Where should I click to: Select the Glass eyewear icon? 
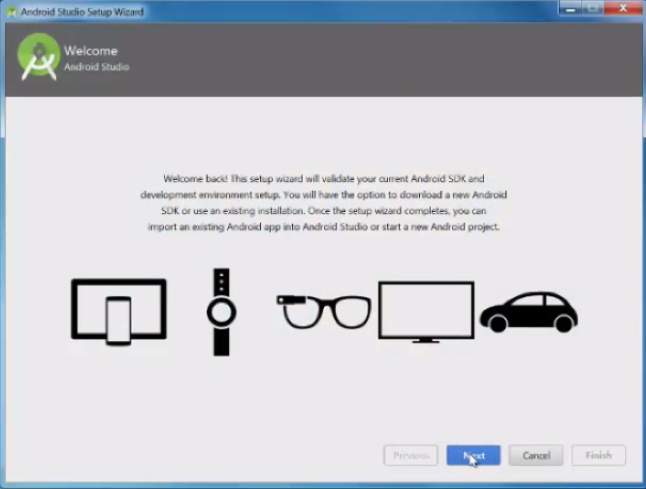pos(324,312)
